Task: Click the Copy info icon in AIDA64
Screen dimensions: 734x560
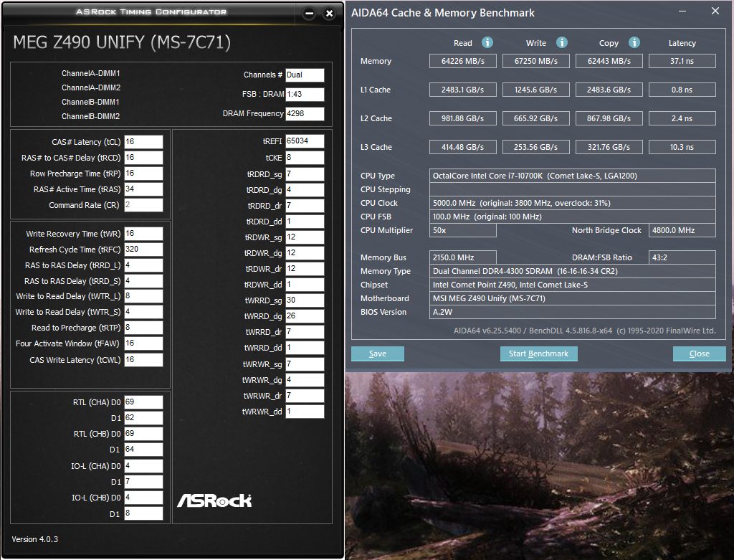Action: pos(634,42)
